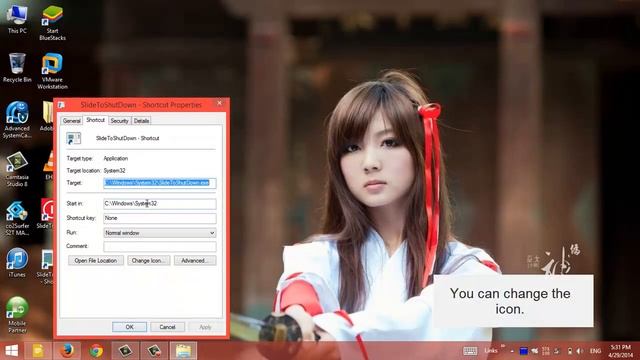Open the co2Surfer desktop icon
Image resolution: width=640 pixels, height=360 pixels.
tap(17, 218)
